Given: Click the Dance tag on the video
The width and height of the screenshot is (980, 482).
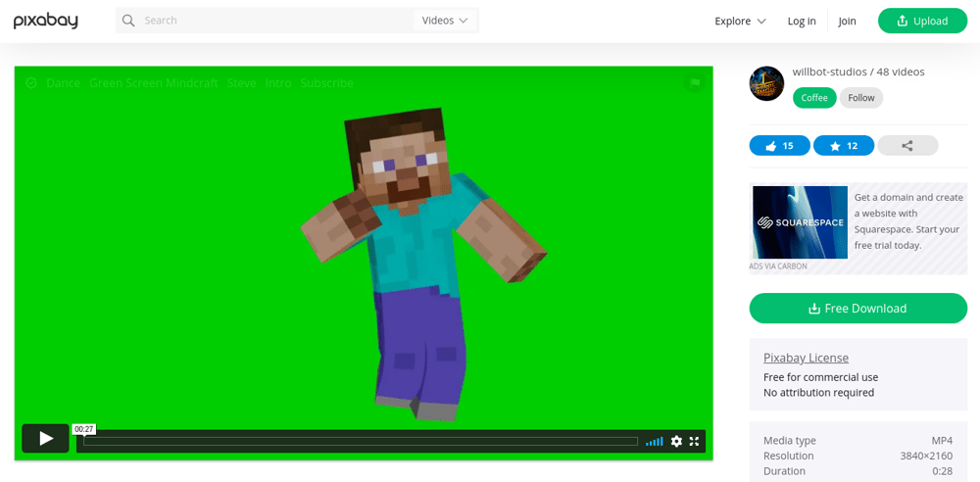Looking at the screenshot, I should click(63, 83).
